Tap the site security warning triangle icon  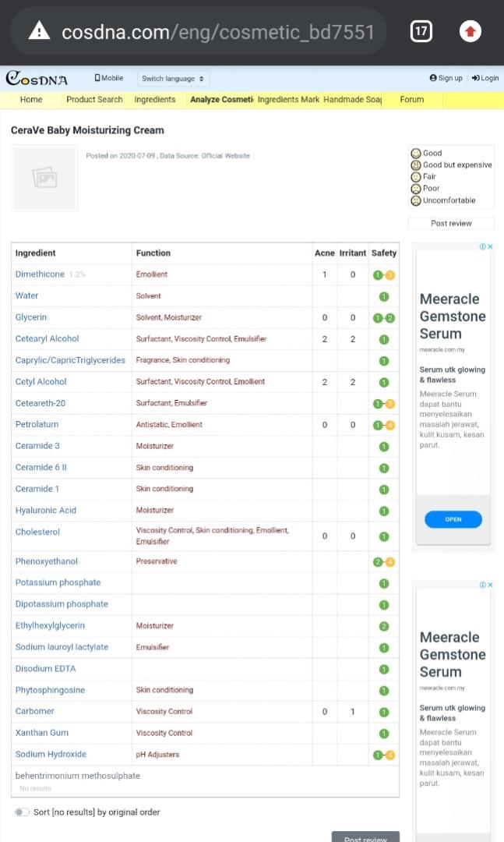[x=39, y=31]
